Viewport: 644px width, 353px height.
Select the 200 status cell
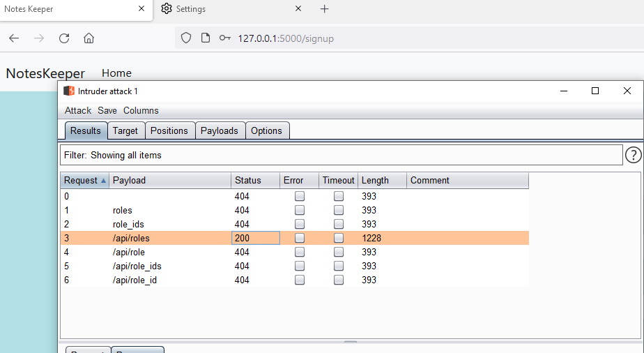point(256,238)
